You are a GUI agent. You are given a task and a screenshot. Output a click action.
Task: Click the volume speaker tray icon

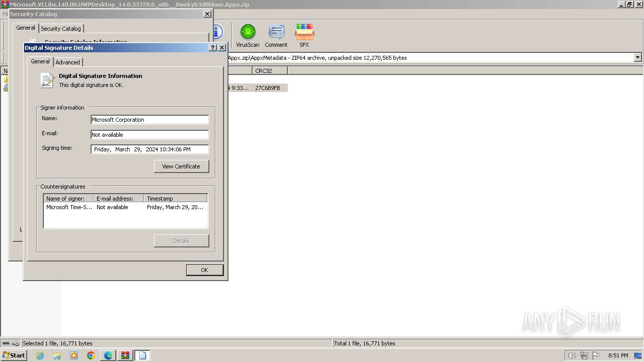coord(572,355)
